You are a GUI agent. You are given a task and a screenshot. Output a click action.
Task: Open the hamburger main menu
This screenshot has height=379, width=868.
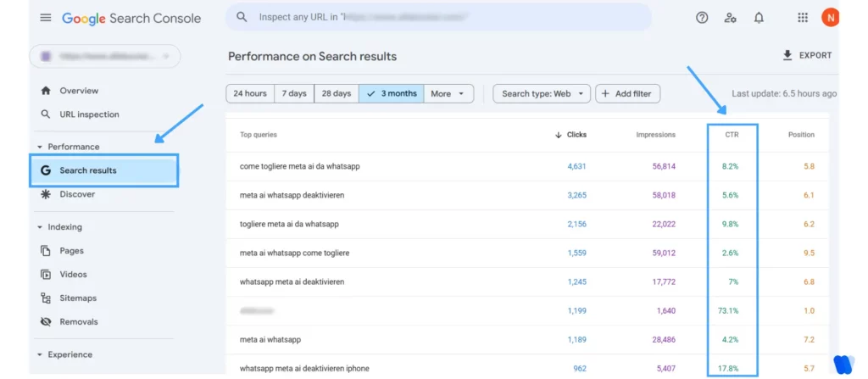click(46, 18)
